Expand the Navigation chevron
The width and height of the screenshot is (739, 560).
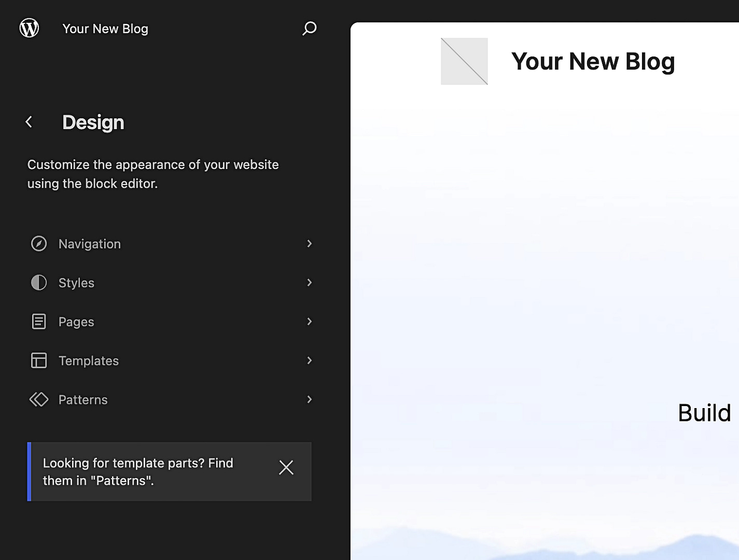pos(310,244)
